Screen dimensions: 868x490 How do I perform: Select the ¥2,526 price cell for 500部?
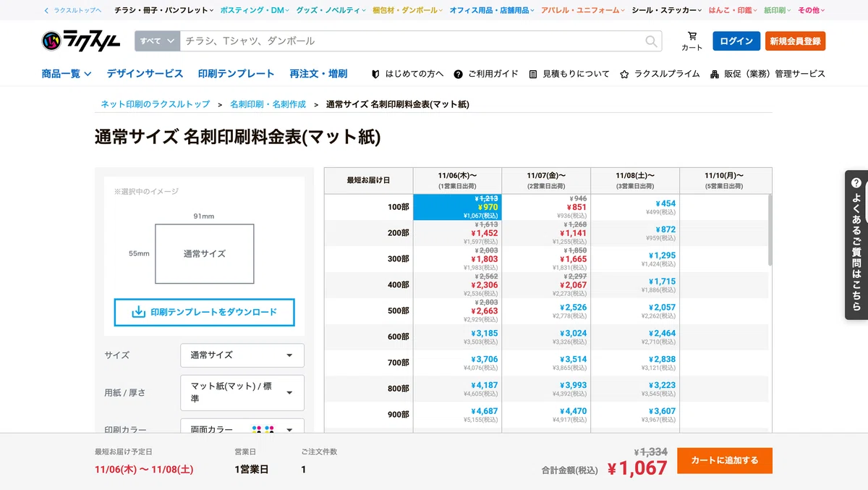(546, 311)
